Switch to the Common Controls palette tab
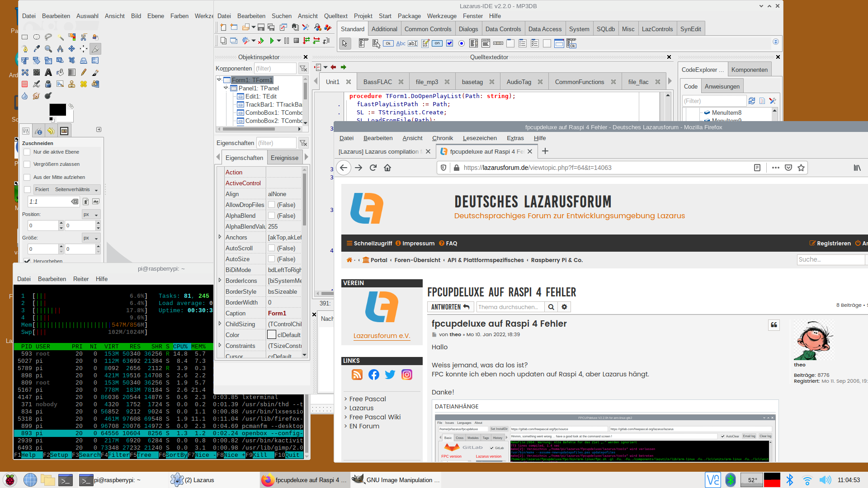Viewport: 868px width, 488px height. coord(427,29)
